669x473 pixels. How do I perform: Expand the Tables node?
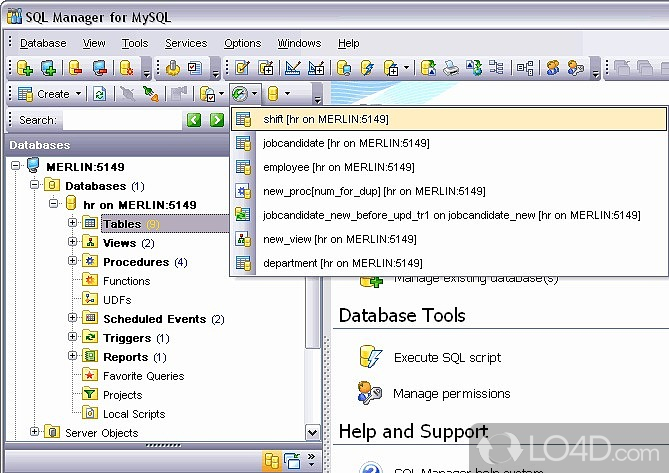(x=73, y=223)
